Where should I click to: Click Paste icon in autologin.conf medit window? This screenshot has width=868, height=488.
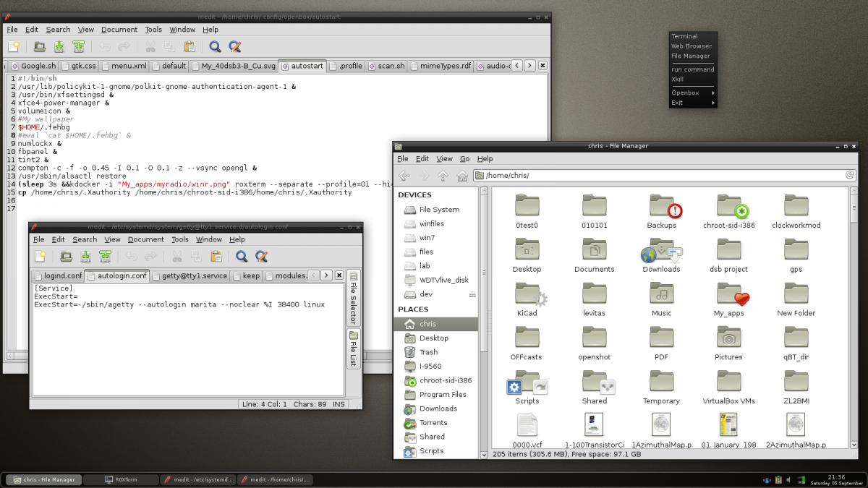click(x=216, y=257)
